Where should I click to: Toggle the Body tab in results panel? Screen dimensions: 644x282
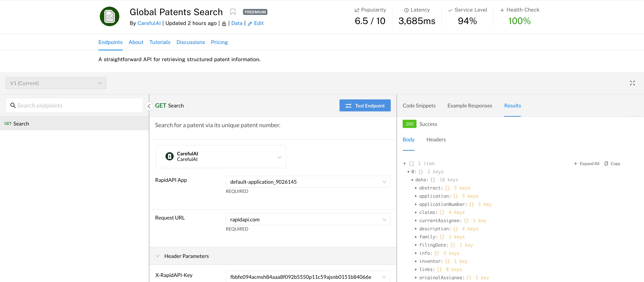[x=408, y=139]
